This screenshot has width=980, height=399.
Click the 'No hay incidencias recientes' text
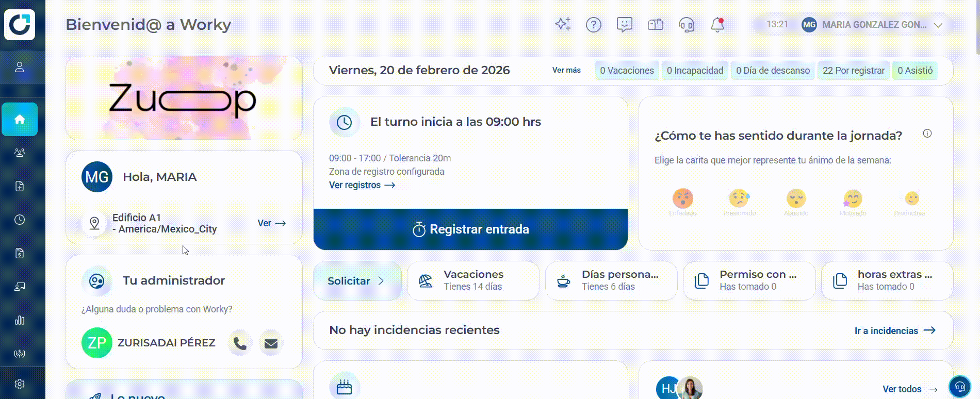[415, 330]
